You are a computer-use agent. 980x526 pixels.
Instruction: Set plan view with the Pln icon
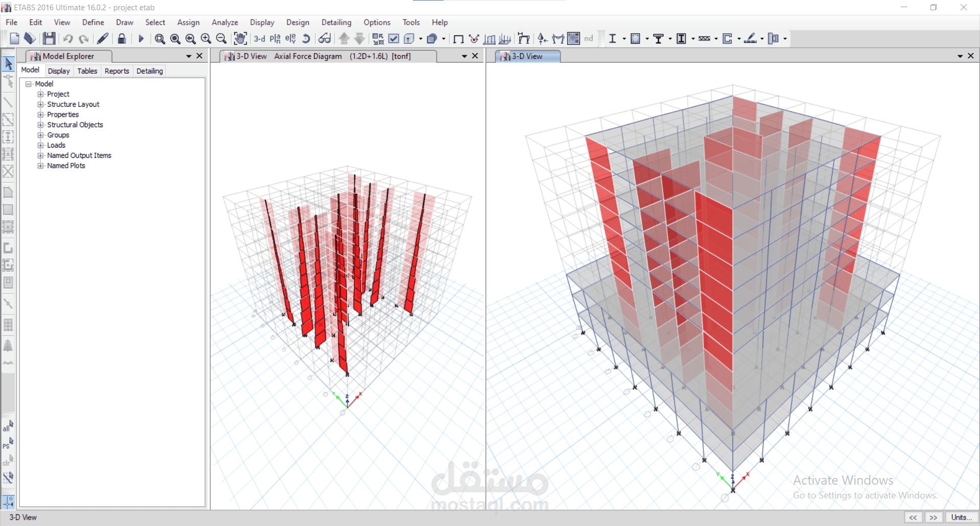275,38
